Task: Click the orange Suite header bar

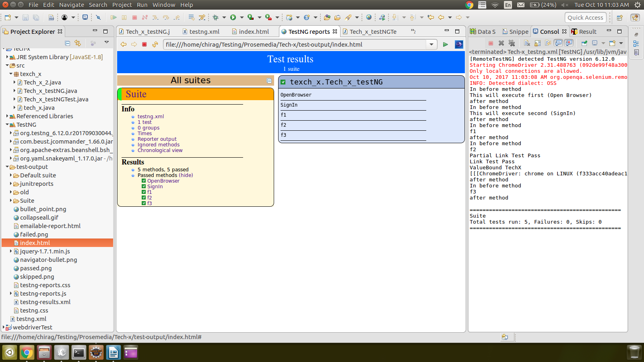Action: point(196,94)
